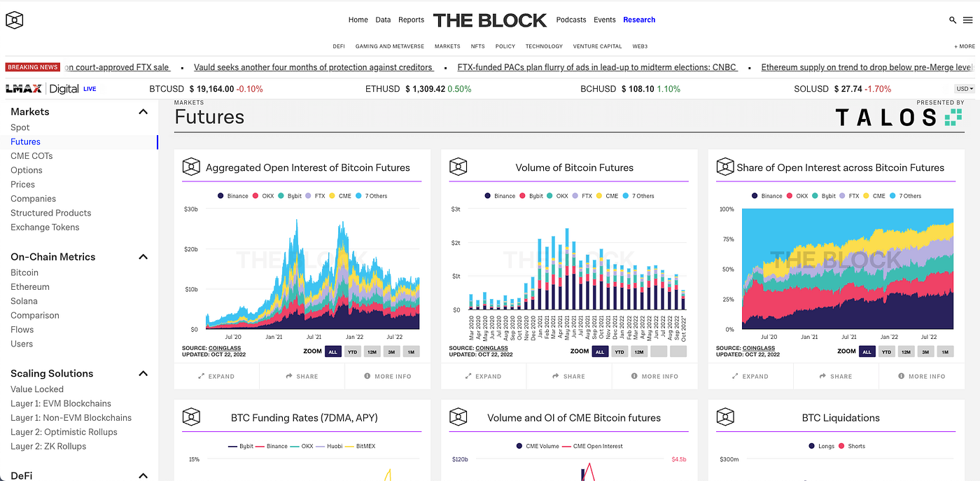Open CME COTs in Markets sidebar
The height and width of the screenshot is (481, 980).
pyautogui.click(x=31, y=156)
